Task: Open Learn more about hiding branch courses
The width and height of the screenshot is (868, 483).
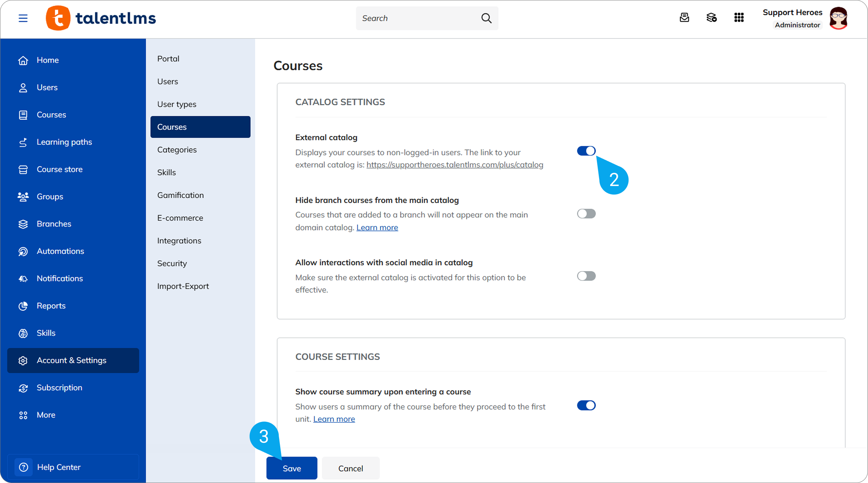Action: coord(377,227)
